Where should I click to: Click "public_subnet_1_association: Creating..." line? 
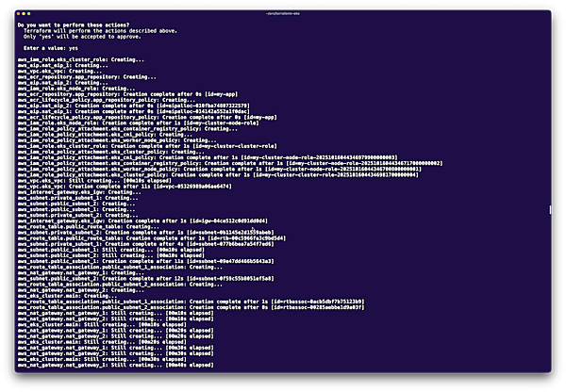pyautogui.click(x=120, y=268)
